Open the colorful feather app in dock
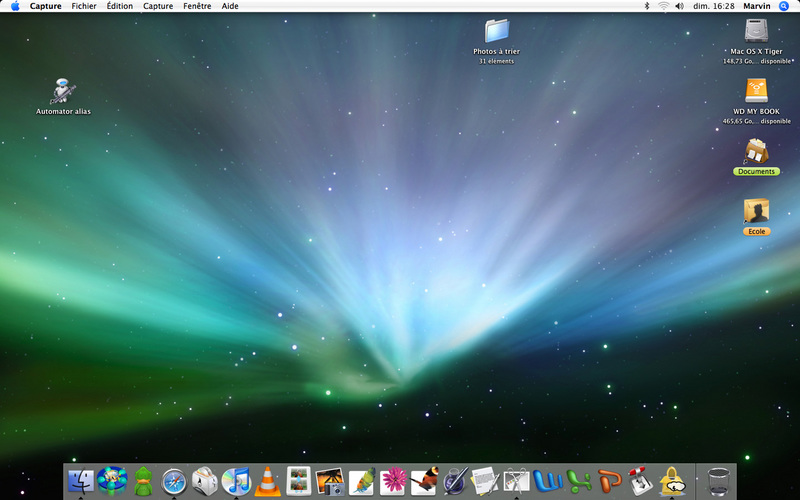Image resolution: width=800 pixels, height=500 pixels. [x=362, y=481]
